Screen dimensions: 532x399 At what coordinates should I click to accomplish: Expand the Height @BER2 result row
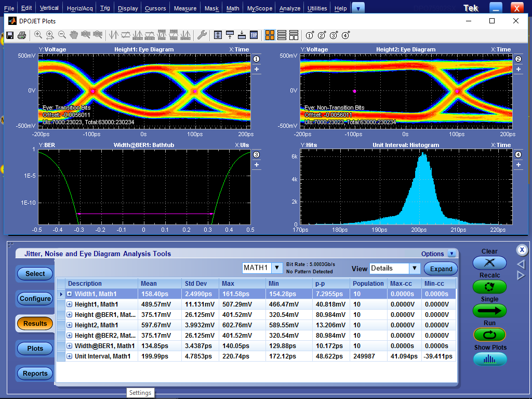(69, 336)
